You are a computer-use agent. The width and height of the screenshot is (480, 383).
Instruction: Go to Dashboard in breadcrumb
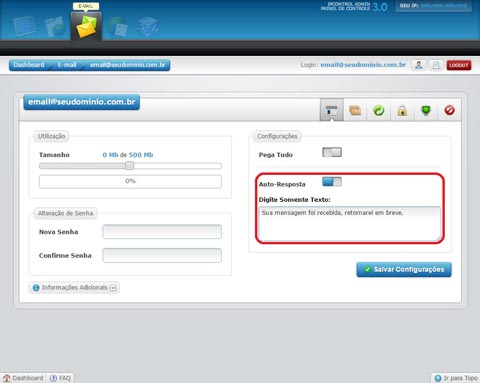coord(29,65)
